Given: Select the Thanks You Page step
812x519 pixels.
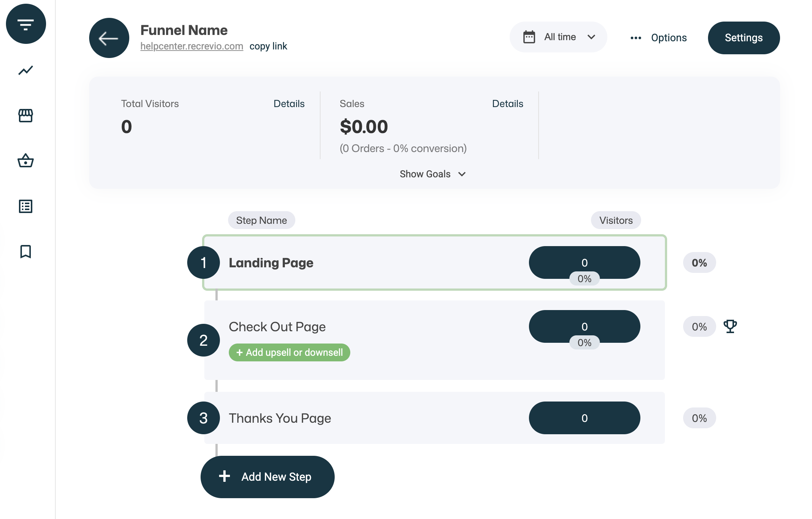Looking at the screenshot, I should tap(280, 418).
